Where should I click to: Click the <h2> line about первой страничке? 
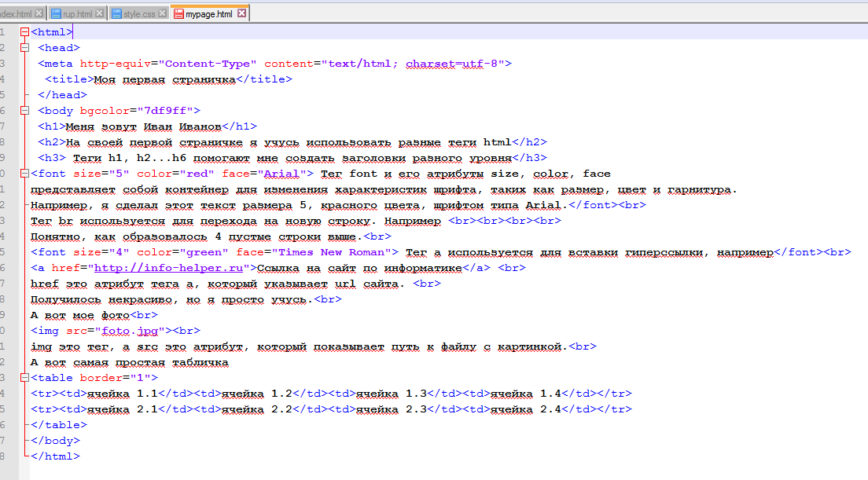tap(292, 142)
